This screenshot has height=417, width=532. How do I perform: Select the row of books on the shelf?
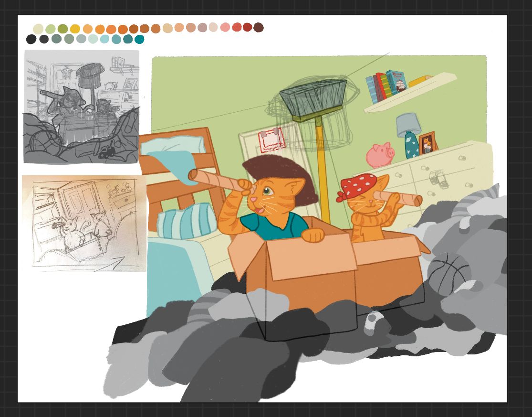tap(386, 86)
